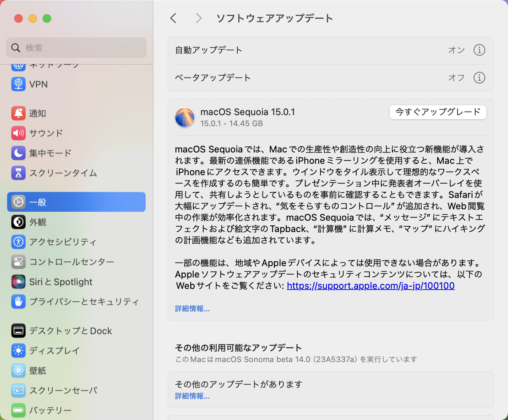Open Siri と Spotlight settings
508x420 pixels.
pyautogui.click(x=60, y=282)
